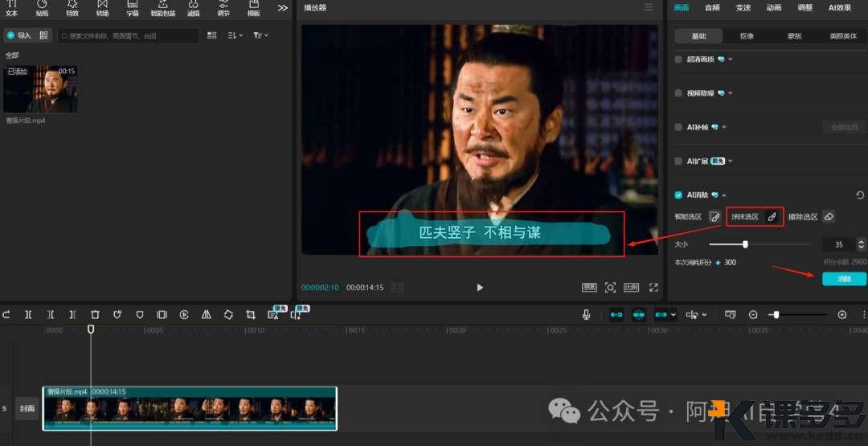Click the rotate icon in timeline toolbar
This screenshot has height=446, width=868.
pyautogui.click(x=228, y=315)
